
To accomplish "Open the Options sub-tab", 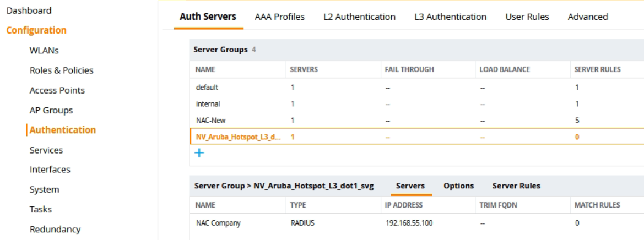I will click(458, 186).
